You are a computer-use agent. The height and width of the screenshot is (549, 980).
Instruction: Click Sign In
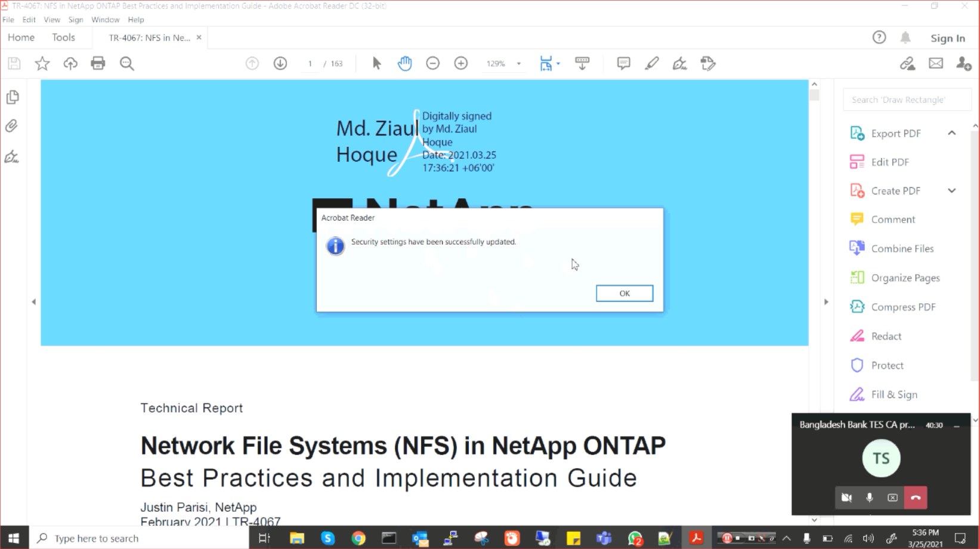[x=948, y=38]
